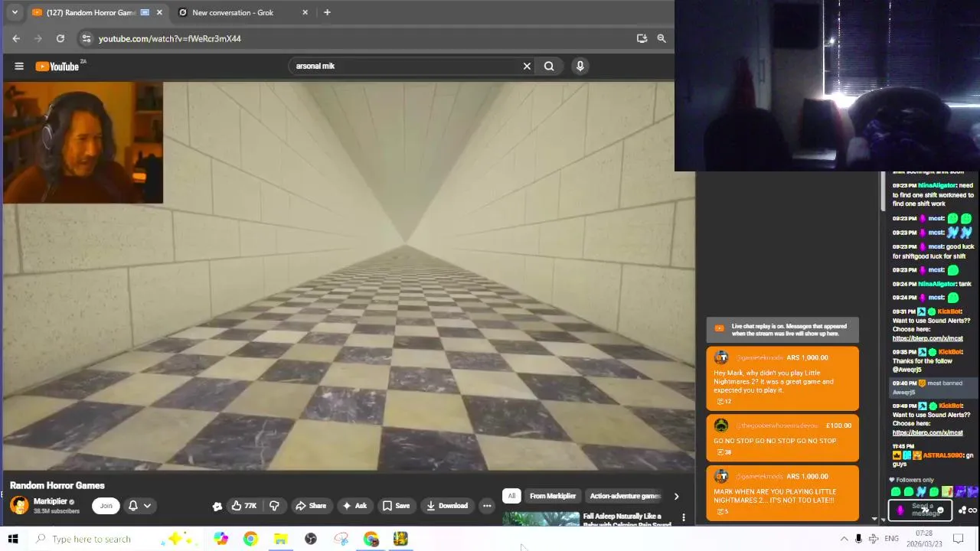Reload the page with the refresh button
The width and height of the screenshot is (980, 551).
(60, 38)
